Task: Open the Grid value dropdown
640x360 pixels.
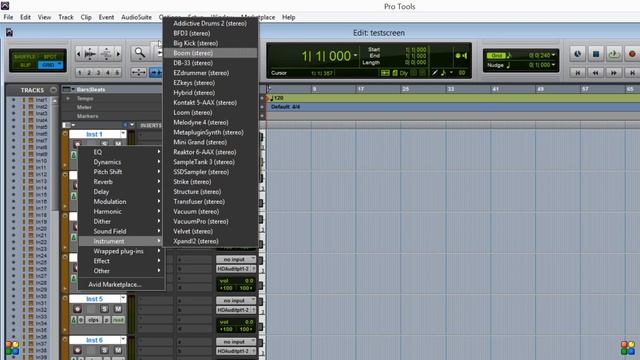Action: 553,55
